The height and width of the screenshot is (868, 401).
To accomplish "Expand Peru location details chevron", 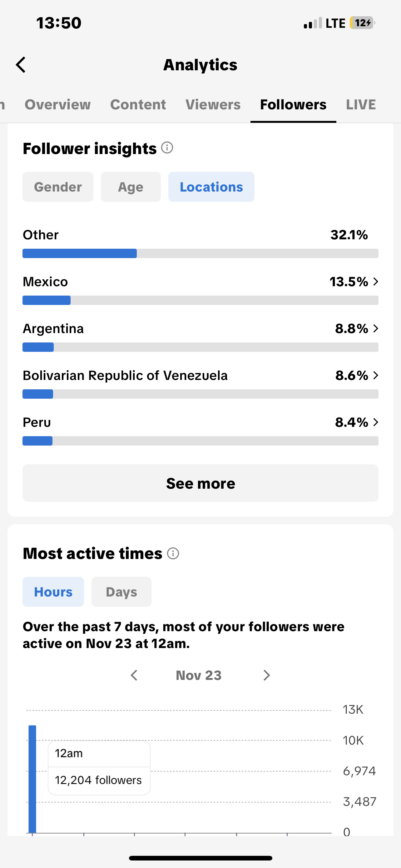I will coord(376,422).
